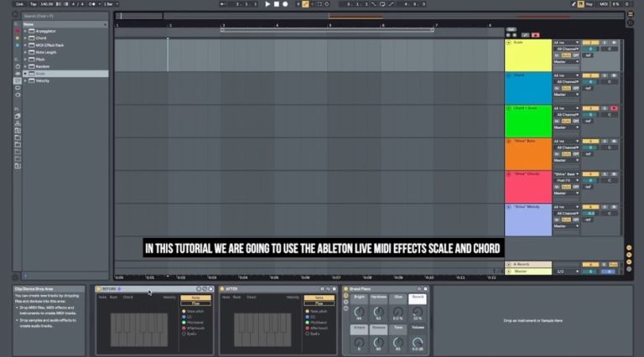Toggle the AFTER device activator
This screenshot has height=357, width=644.
point(222,289)
